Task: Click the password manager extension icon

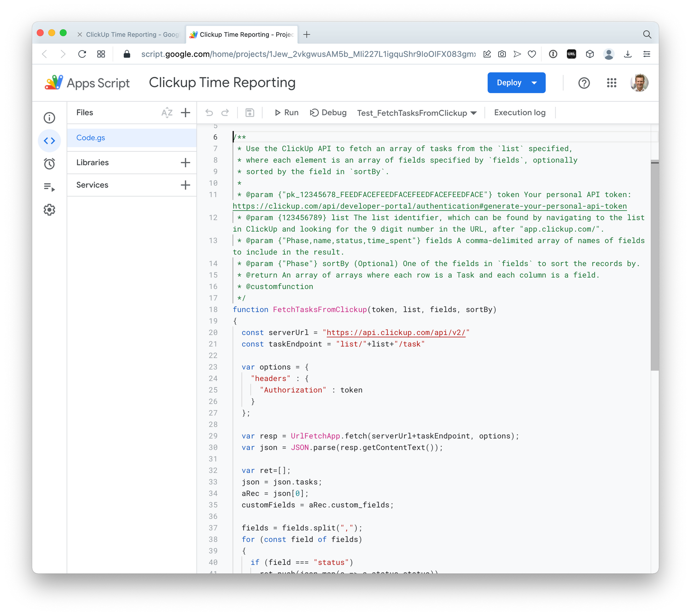Action: (x=553, y=54)
